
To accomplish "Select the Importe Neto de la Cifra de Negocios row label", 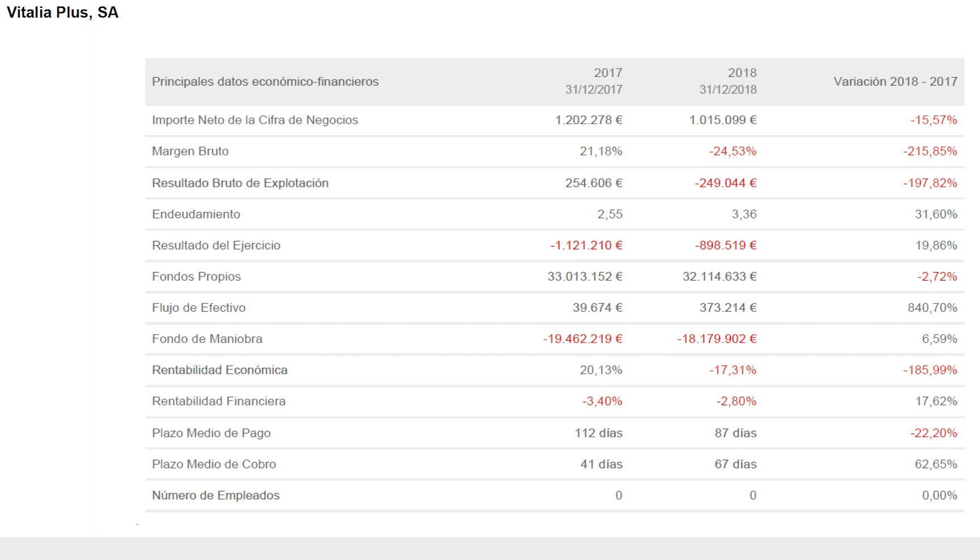I will (255, 120).
